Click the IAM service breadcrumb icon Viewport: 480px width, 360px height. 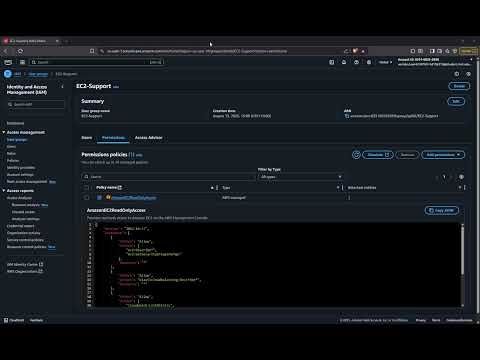[8, 74]
